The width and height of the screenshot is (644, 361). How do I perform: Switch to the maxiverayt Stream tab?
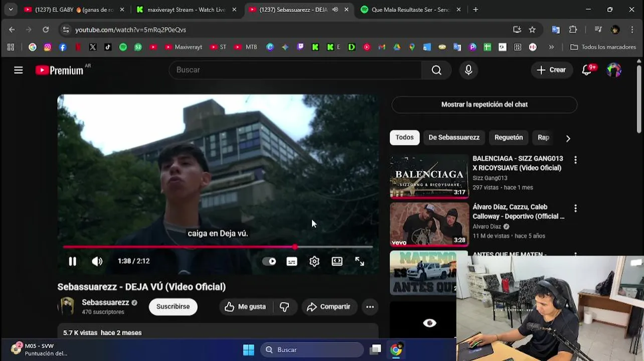click(186, 10)
